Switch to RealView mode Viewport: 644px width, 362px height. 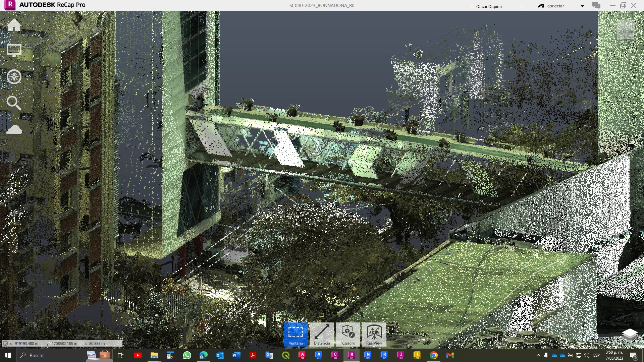pyautogui.click(x=374, y=334)
